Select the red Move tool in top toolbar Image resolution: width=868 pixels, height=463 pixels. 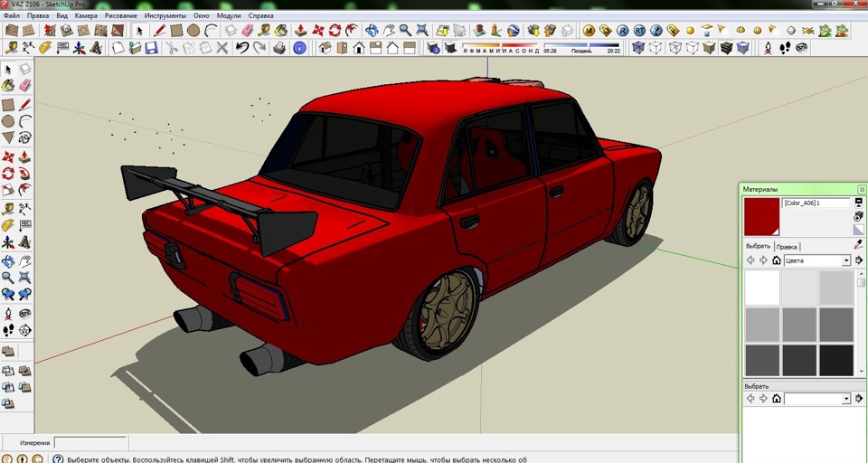(317, 30)
